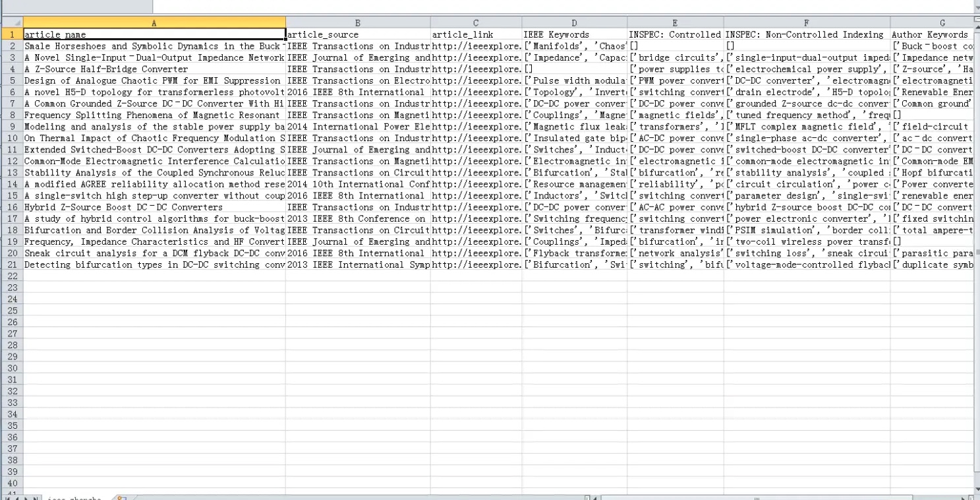Select ['MFLT complex magnetic field' cell
The width and height of the screenshot is (980, 500).
coord(807,127)
